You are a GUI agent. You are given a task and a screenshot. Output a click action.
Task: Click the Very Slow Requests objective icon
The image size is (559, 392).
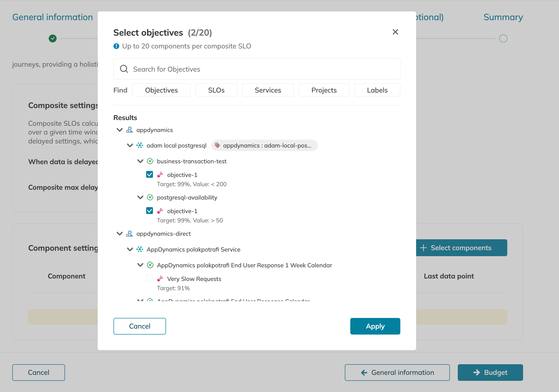(160, 279)
